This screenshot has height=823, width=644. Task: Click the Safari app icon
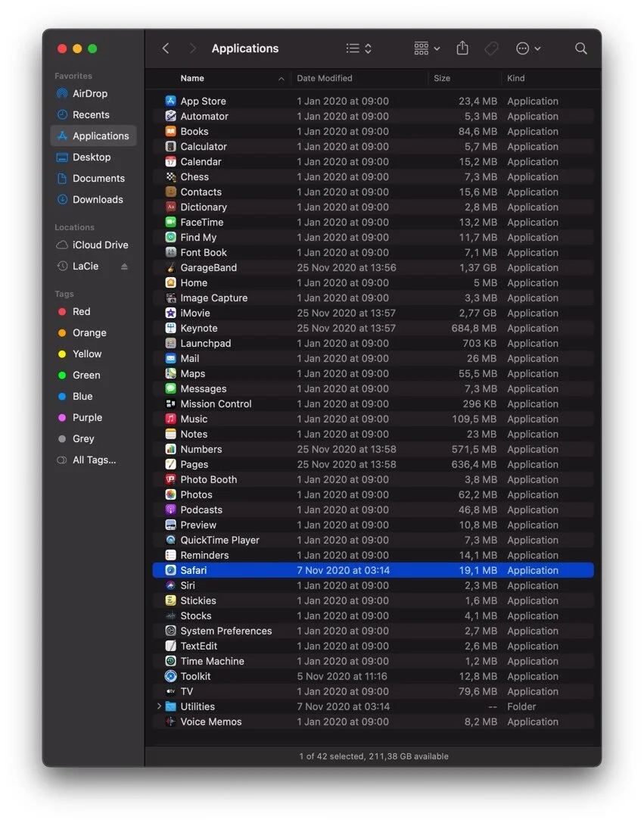tap(170, 570)
